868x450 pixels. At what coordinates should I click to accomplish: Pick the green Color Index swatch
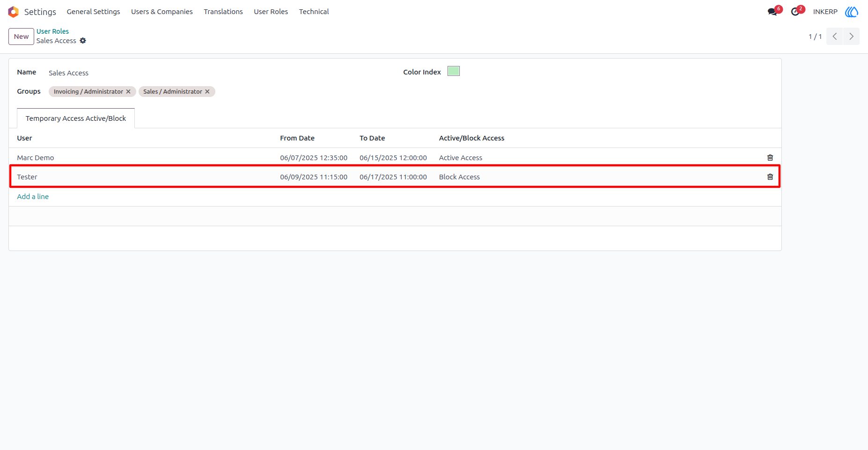tap(454, 71)
